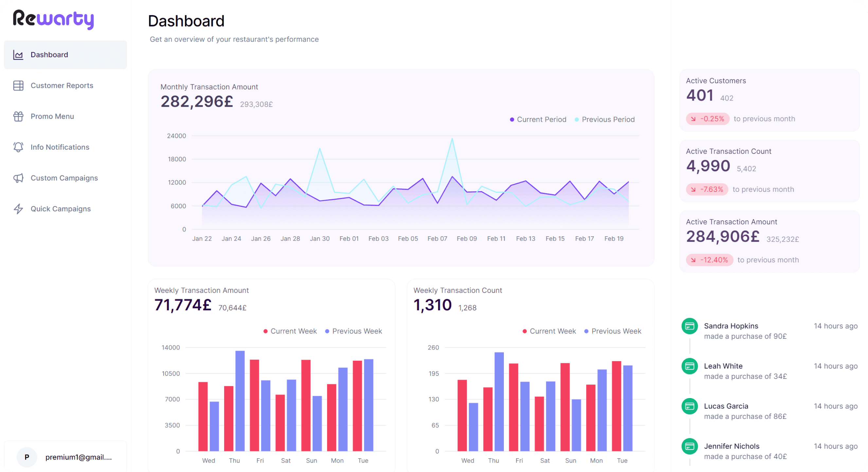Click the 5,402 previous transaction count

tap(746, 169)
